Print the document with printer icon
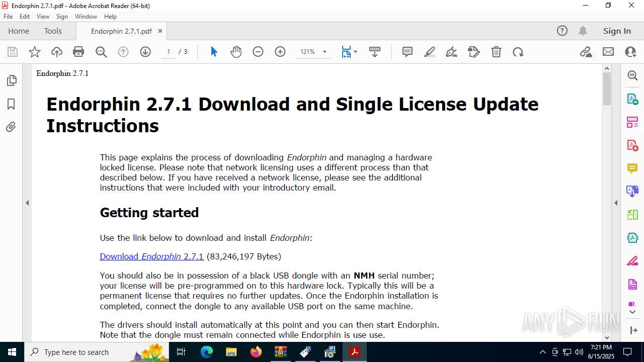This screenshot has width=644, height=362. click(x=78, y=52)
